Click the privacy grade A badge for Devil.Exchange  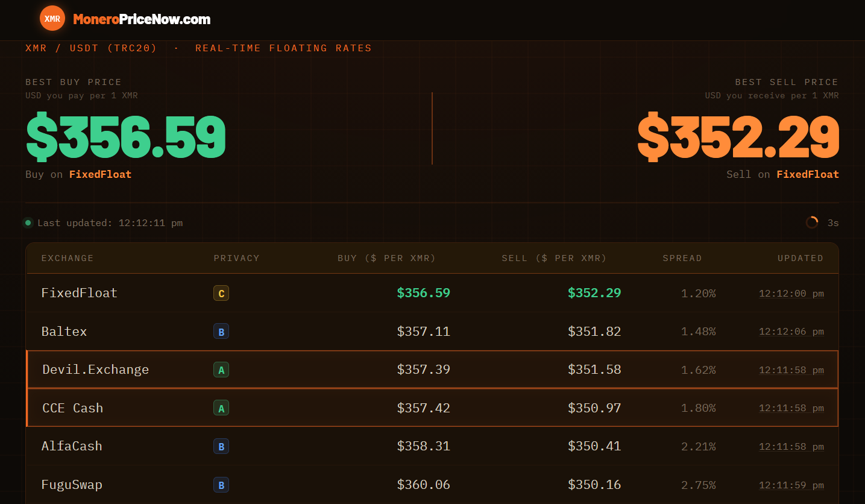point(221,370)
